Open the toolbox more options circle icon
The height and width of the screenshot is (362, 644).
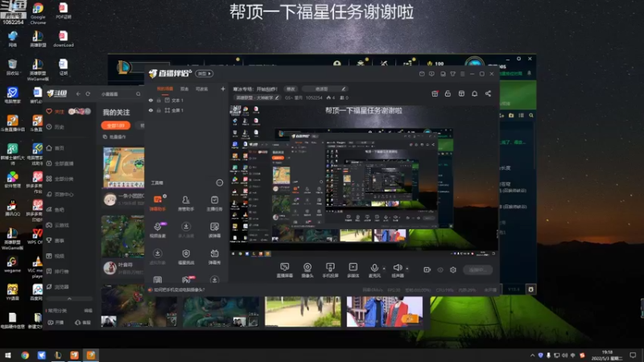220,183
